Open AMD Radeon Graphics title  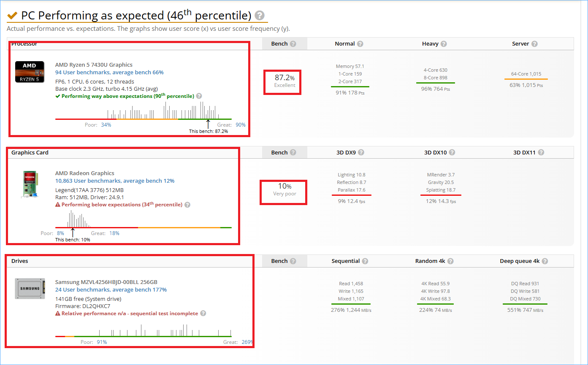pyautogui.click(x=85, y=173)
